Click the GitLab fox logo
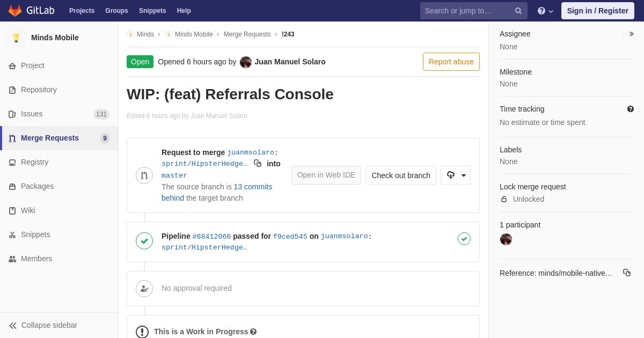 pos(15,11)
